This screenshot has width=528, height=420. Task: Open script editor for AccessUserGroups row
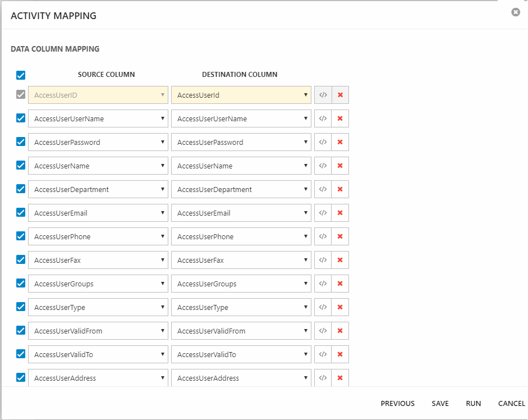323,284
